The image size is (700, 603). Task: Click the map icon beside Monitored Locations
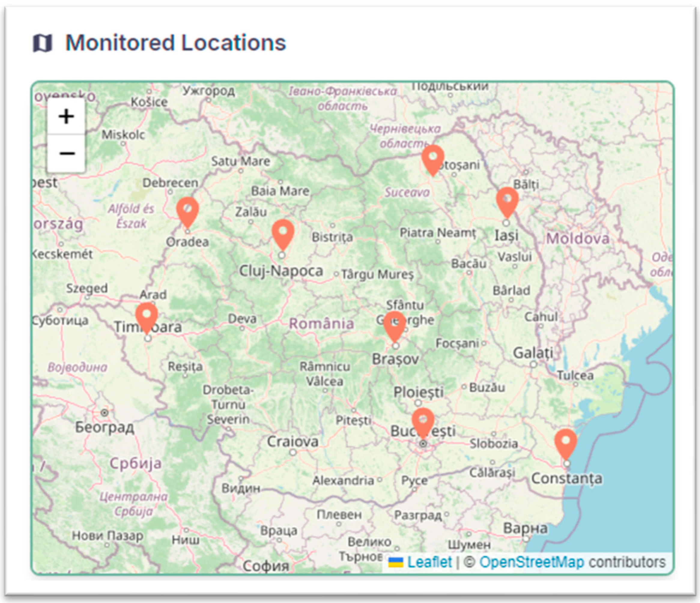[43, 43]
